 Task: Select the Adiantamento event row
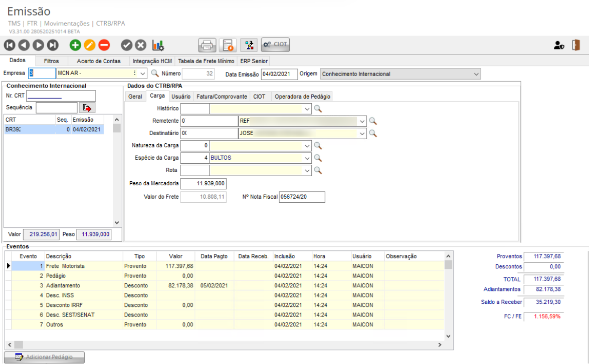(x=63, y=285)
